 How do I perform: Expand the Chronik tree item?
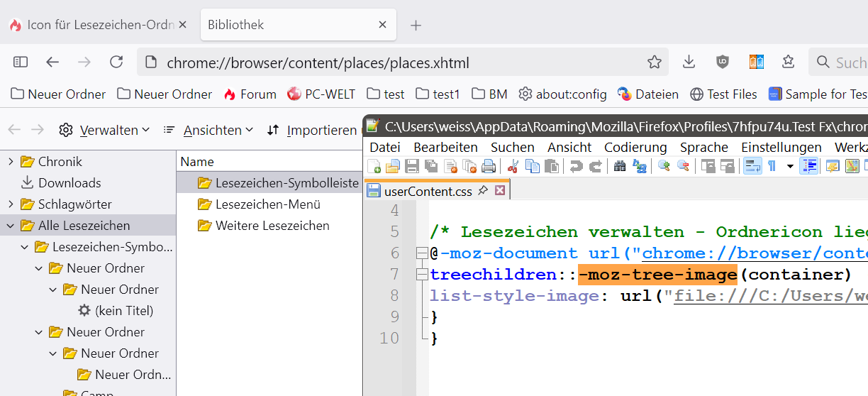(x=11, y=162)
